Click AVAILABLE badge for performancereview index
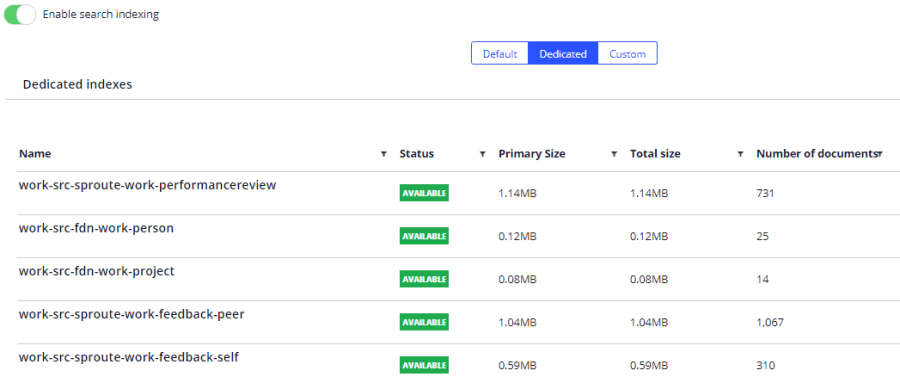This screenshot has height=383, width=900. pyautogui.click(x=424, y=193)
